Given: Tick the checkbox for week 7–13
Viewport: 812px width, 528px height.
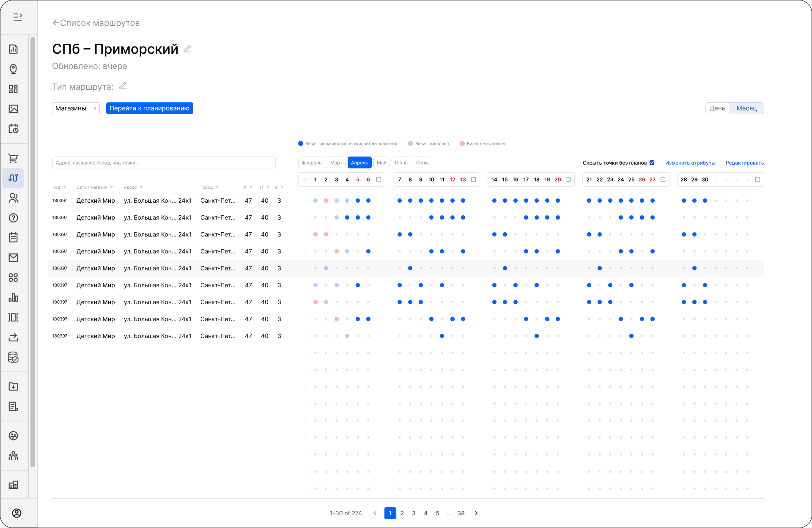Looking at the screenshot, I should point(474,179).
